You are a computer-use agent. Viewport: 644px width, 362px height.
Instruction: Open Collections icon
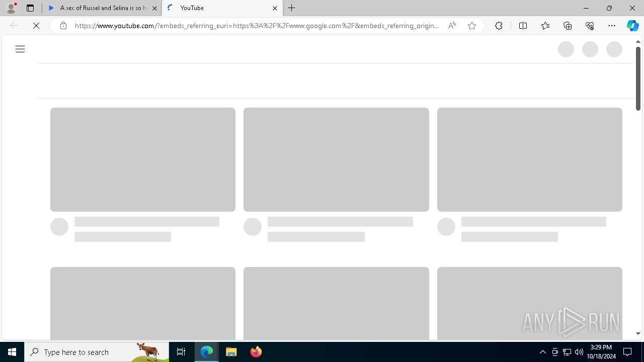[x=568, y=26]
